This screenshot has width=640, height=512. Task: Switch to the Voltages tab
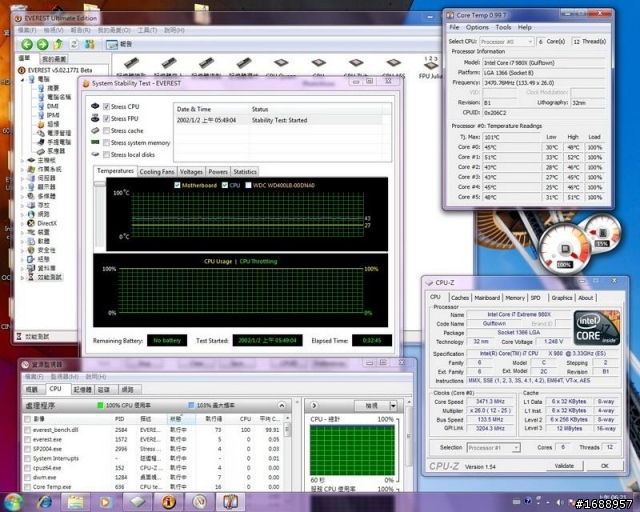[191, 172]
